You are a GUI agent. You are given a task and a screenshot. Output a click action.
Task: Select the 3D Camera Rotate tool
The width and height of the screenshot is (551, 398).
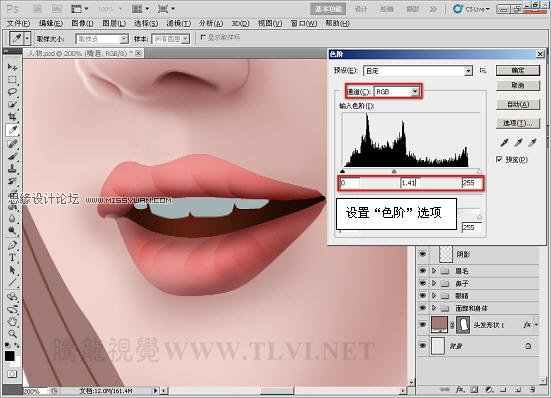(x=12, y=309)
